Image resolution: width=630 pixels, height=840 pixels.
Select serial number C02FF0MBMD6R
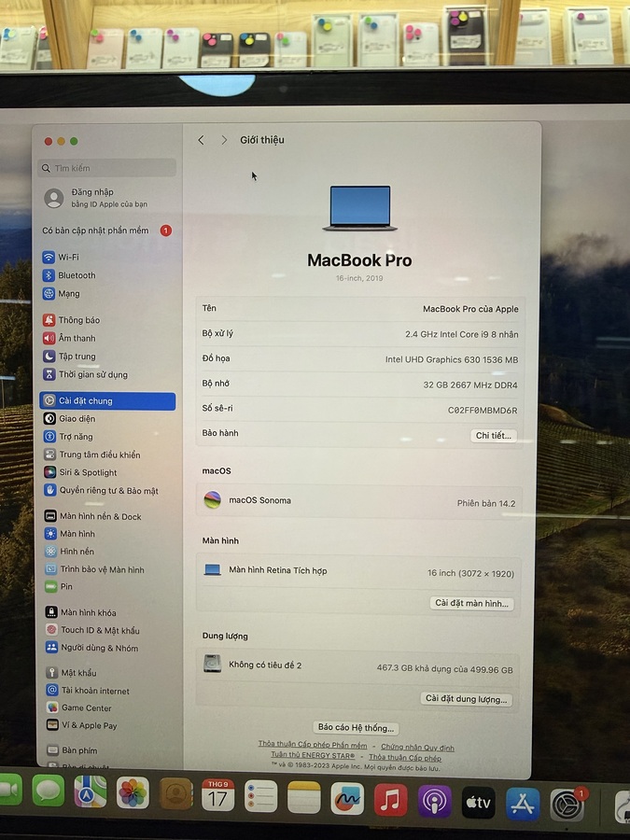pyautogui.click(x=483, y=411)
